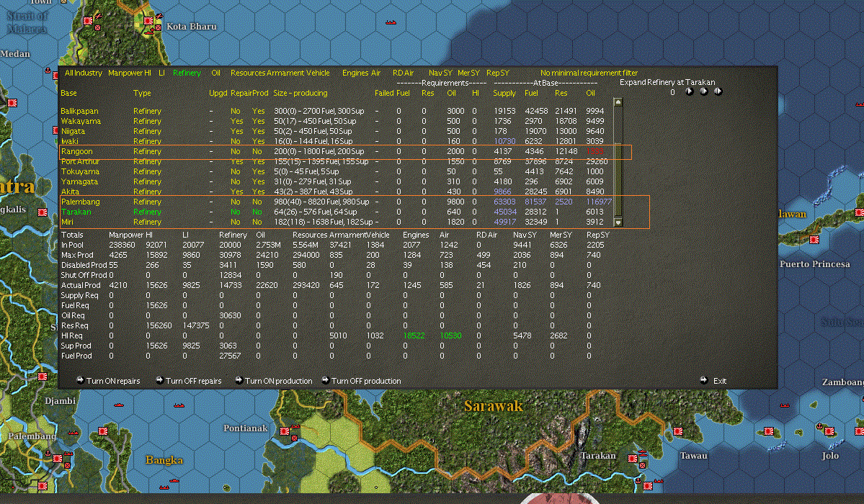Switch to the Rep SY filter tab
The image size is (864, 504).
497,73
